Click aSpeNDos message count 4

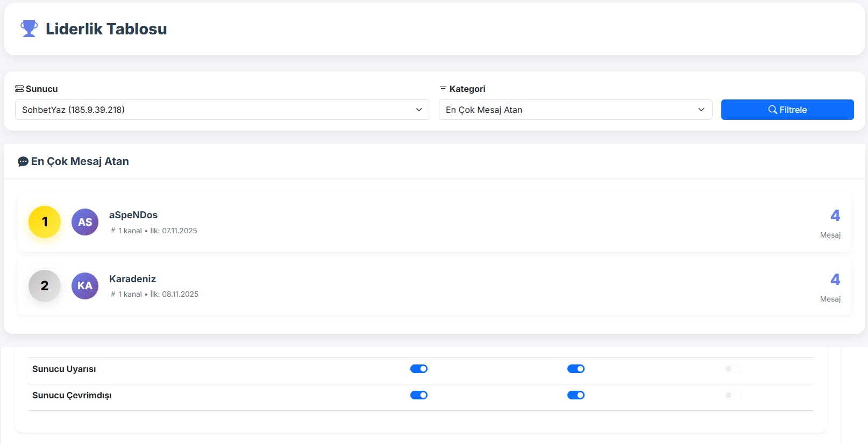click(835, 216)
